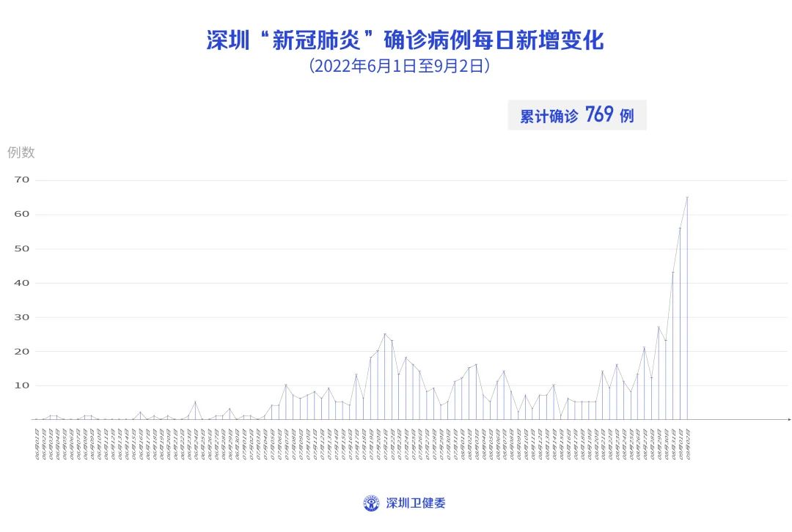
Task: Click the 30 y-axis tick label
Action: pyautogui.click(x=21, y=317)
